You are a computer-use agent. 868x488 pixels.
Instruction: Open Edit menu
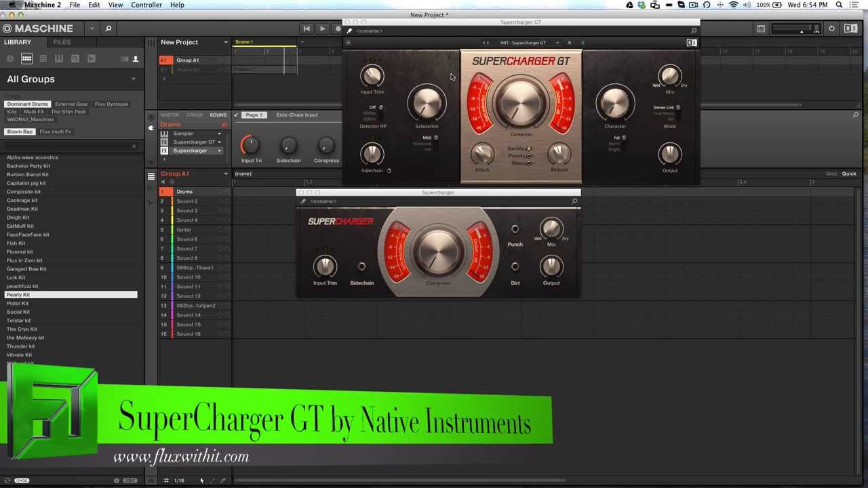pos(94,5)
